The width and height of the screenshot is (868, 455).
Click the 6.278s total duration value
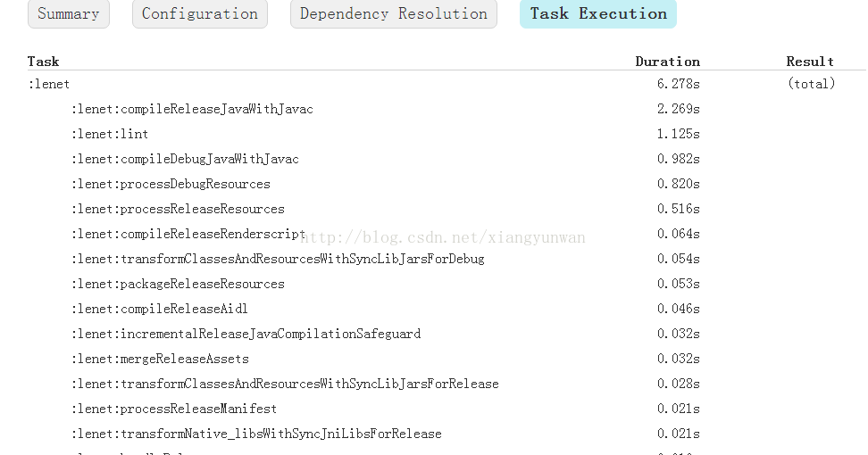[678, 84]
